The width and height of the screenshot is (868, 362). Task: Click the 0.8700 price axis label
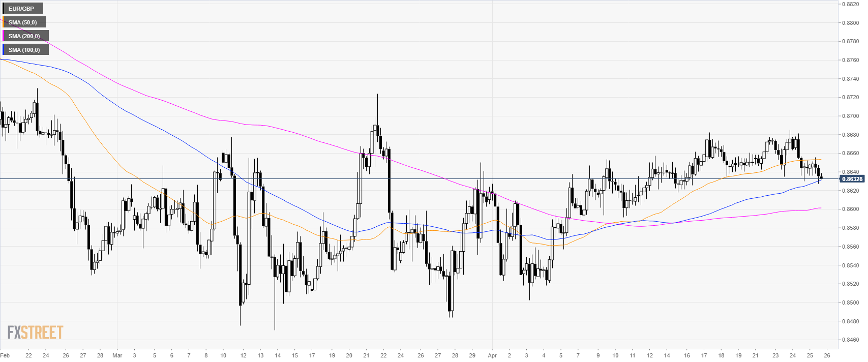(850, 116)
